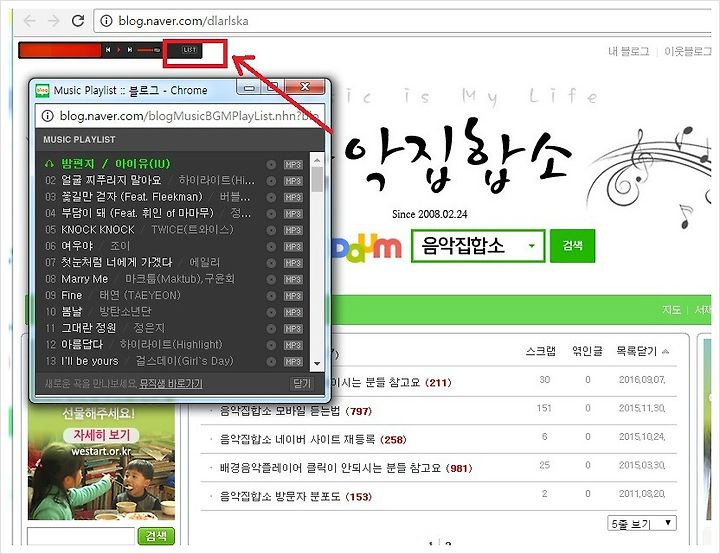720x554 pixels.
Task: Select the currently playing song 밤편지 / 아이유(IU)
Action: pos(115,164)
